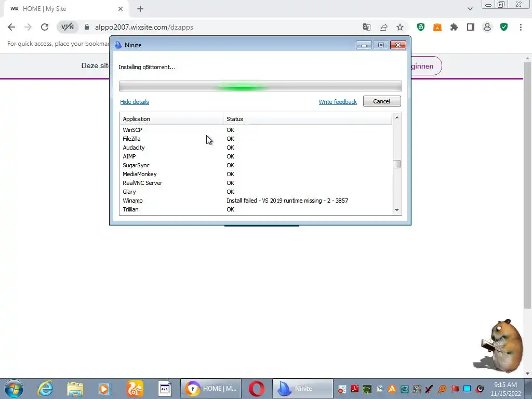This screenshot has width=532, height=399.
Task: Switch to the HOME | M... taskbar button
Action: coord(211,389)
